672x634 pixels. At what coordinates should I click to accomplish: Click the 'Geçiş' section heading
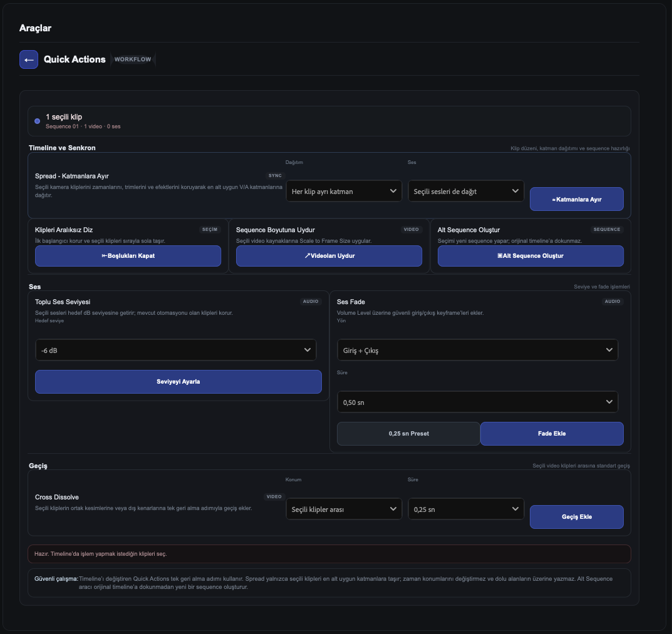click(x=38, y=466)
